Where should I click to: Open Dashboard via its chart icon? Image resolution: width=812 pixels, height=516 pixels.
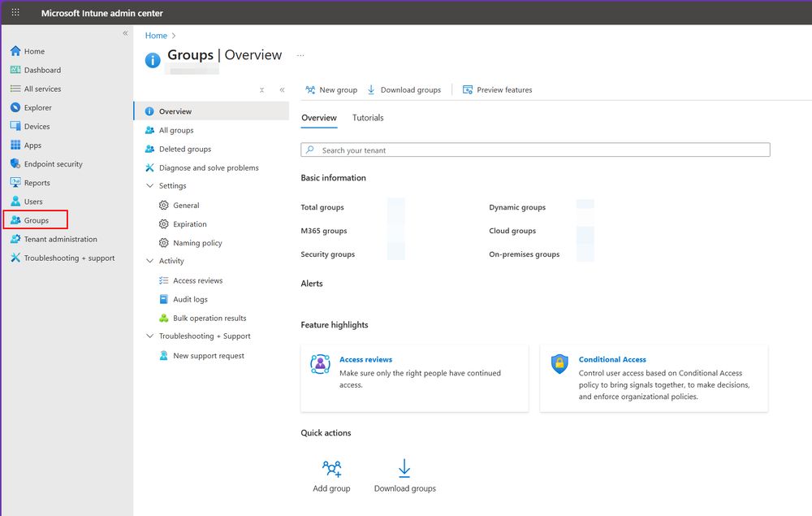click(15, 70)
